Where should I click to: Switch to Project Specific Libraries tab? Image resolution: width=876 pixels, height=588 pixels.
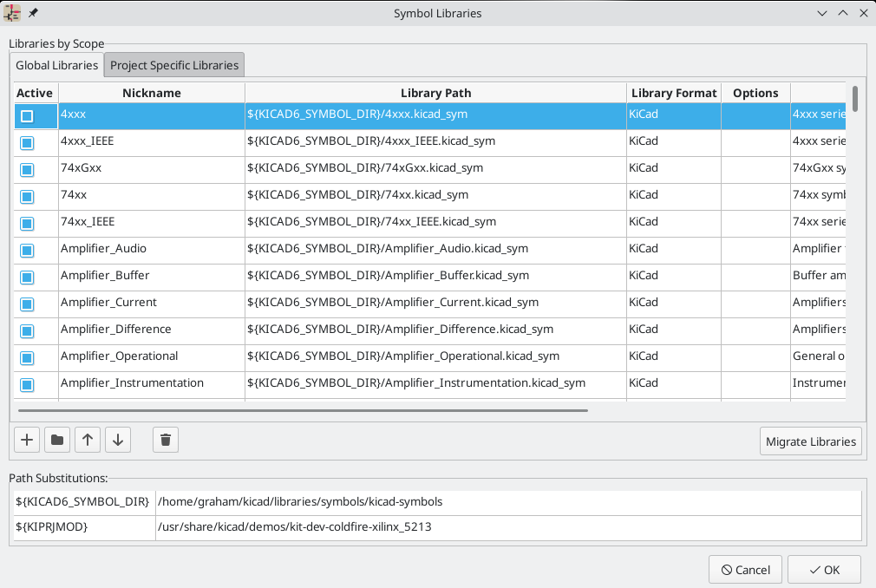174,65
